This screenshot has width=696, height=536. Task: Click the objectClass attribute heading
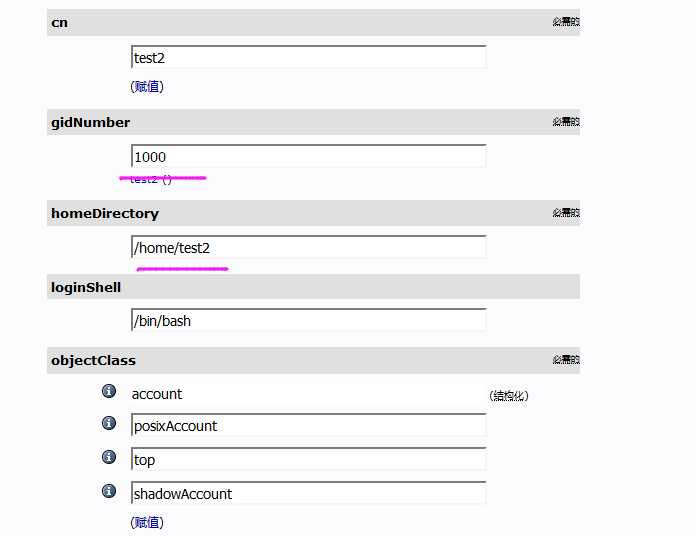click(93, 360)
